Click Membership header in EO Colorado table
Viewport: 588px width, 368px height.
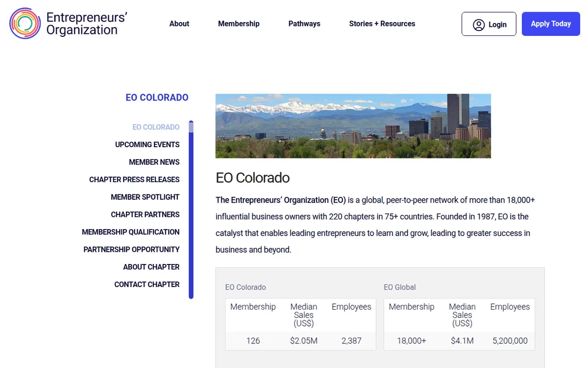pos(253,307)
